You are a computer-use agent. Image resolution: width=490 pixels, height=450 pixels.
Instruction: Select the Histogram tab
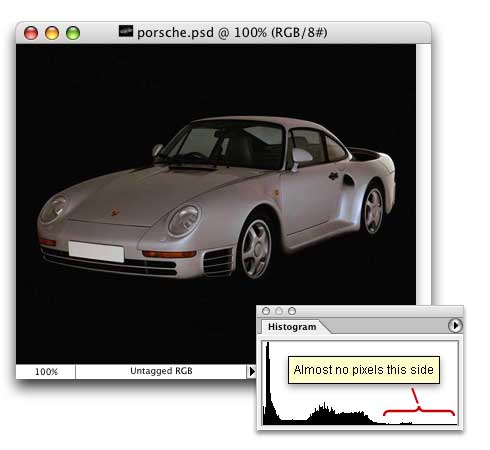point(292,327)
